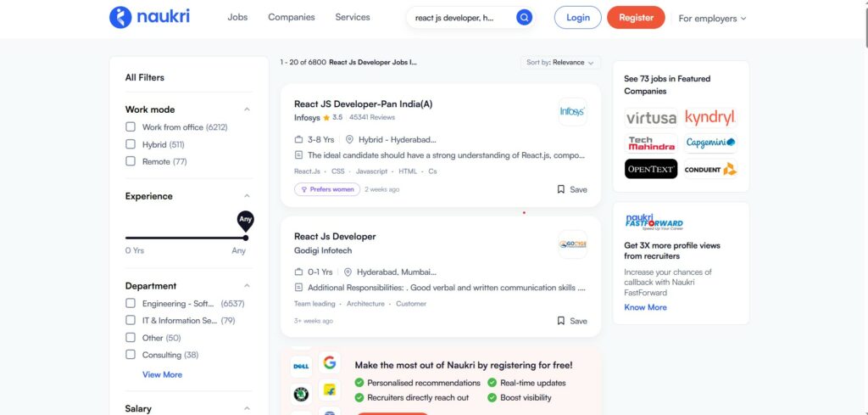Check the Remote work mode filter
This screenshot has height=415, width=868.
[x=130, y=161]
